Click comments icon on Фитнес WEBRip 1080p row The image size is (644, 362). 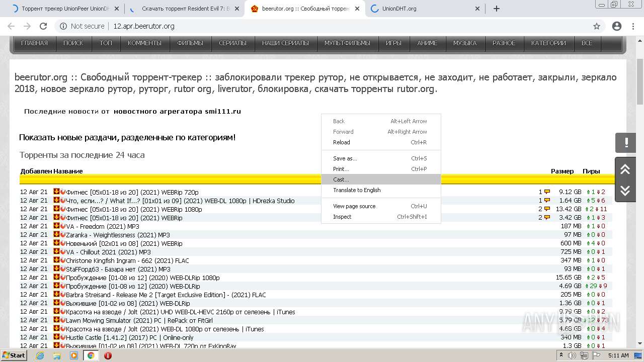click(x=547, y=209)
